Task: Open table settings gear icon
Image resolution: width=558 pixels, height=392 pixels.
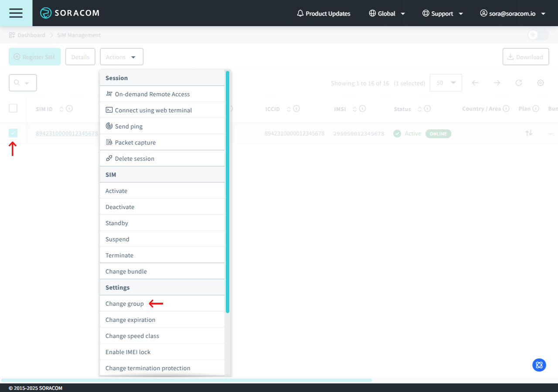Action: click(x=541, y=83)
